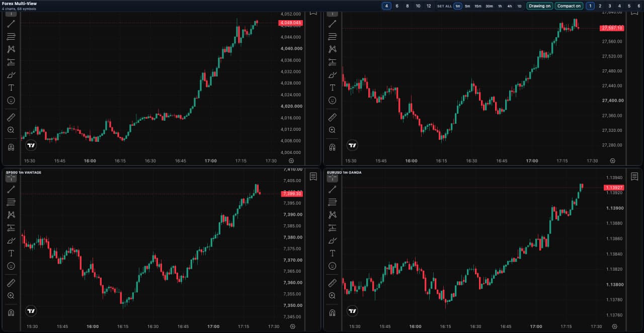Click the Forex Multi-View title
The image size is (644, 333).
coord(19,4)
